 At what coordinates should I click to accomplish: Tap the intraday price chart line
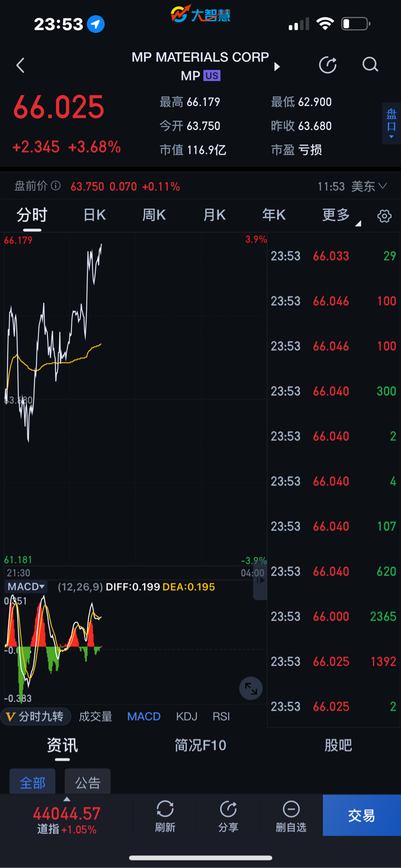[53, 342]
